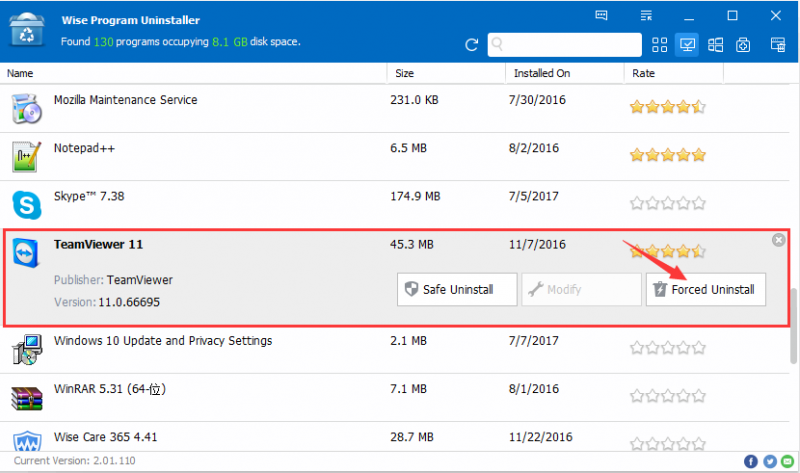Viewport: 800px width, 473px height.
Task: Open the feedback message icon in title bar
Action: (x=601, y=15)
